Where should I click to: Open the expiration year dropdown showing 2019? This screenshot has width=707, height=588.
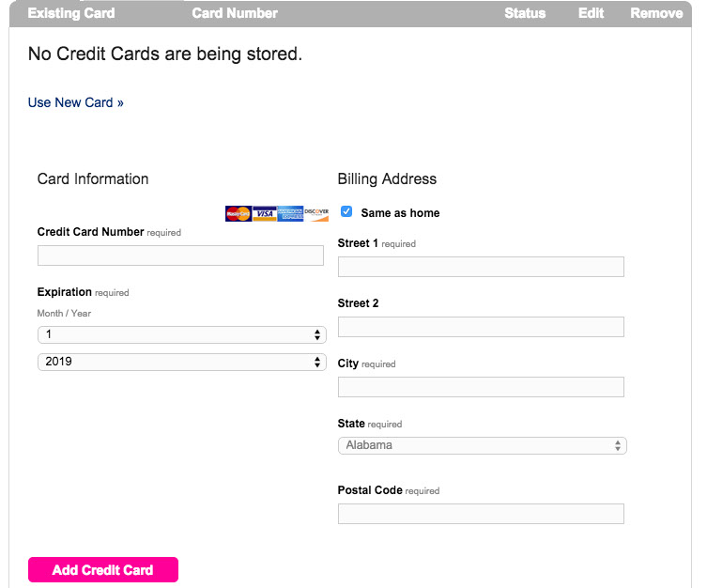pos(181,362)
